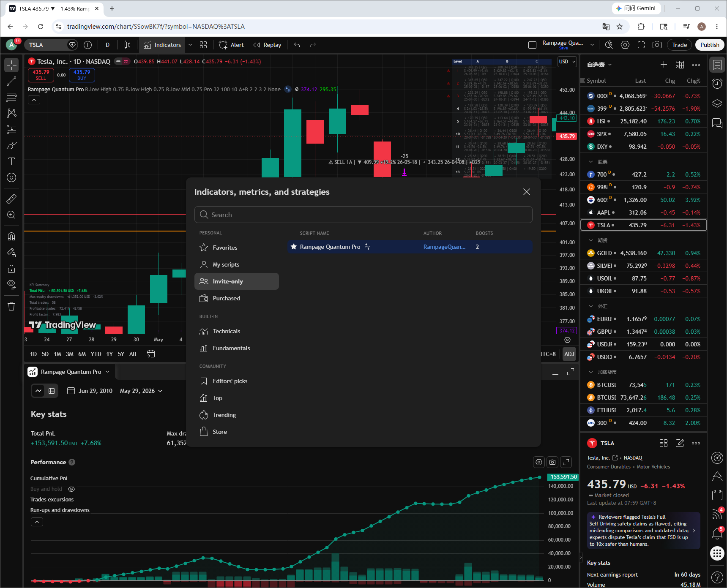Create an Alert from the toolbar

[x=232, y=45]
